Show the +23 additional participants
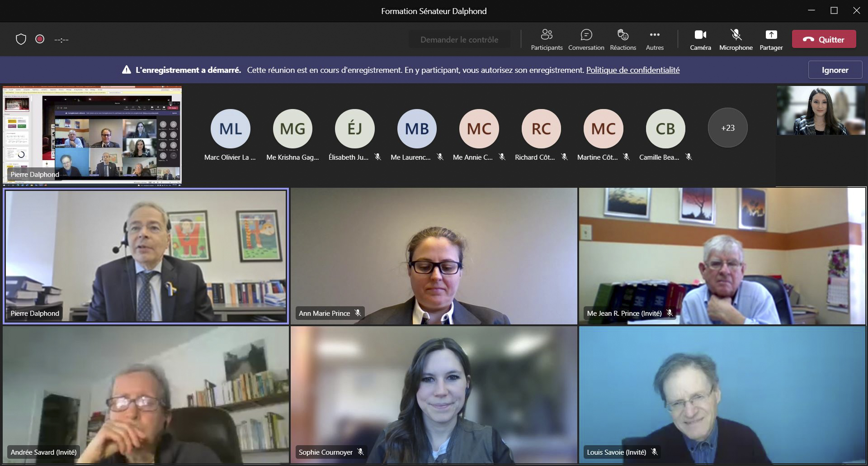868x466 pixels. (x=727, y=128)
